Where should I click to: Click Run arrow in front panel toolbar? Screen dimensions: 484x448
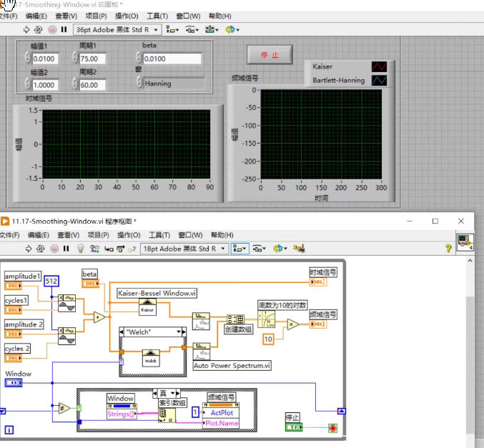pyautogui.click(x=26, y=29)
